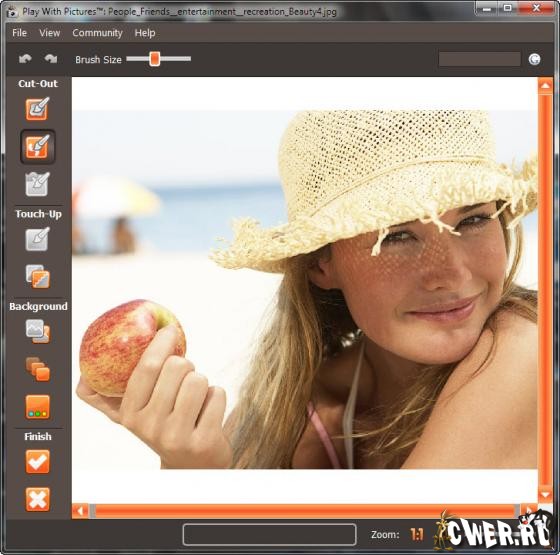Viewport: 560px width, 555px height.
Task: Click the empty field in top toolbar
Action: [479, 59]
